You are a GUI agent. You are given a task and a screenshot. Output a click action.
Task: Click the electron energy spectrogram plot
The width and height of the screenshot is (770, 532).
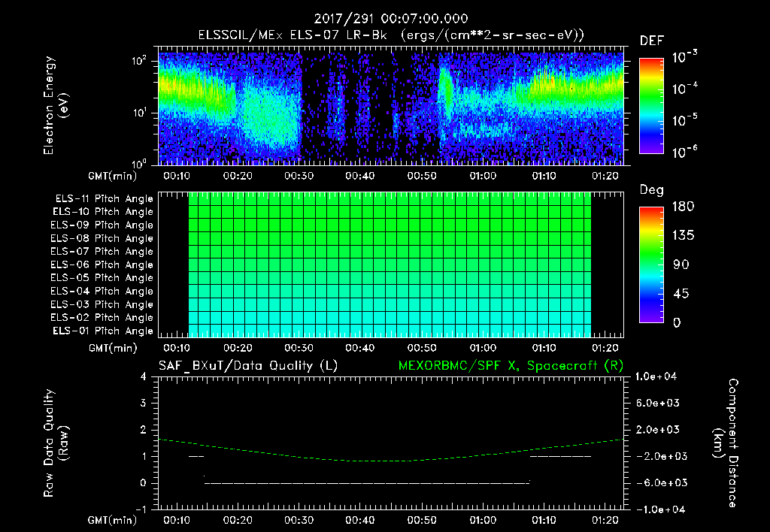tap(391, 105)
